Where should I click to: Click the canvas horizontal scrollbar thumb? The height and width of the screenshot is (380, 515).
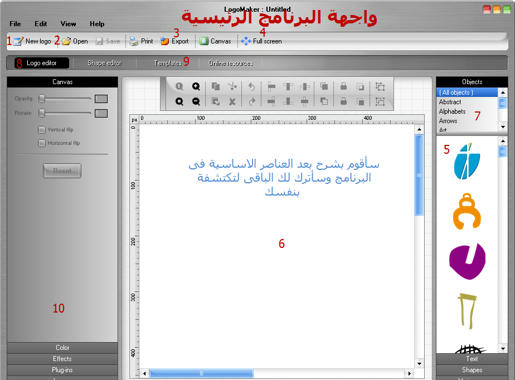(x=201, y=373)
